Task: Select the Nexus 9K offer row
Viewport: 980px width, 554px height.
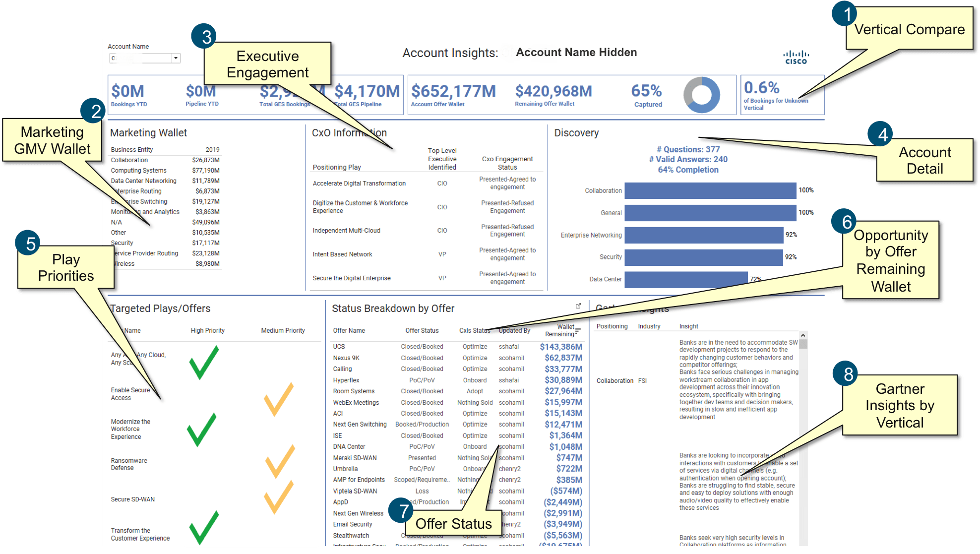Action: 457,358
